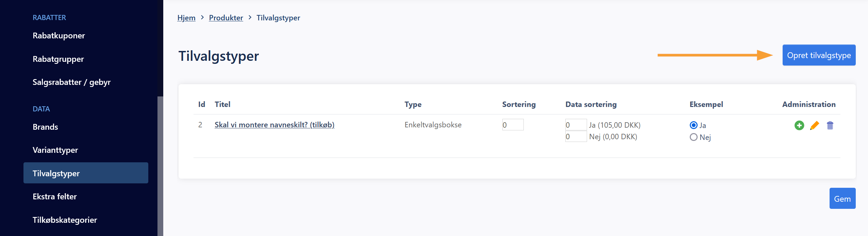Screen dimensions: 868x236
Task: Click the sidebar scrollbar
Action: click(160, 166)
